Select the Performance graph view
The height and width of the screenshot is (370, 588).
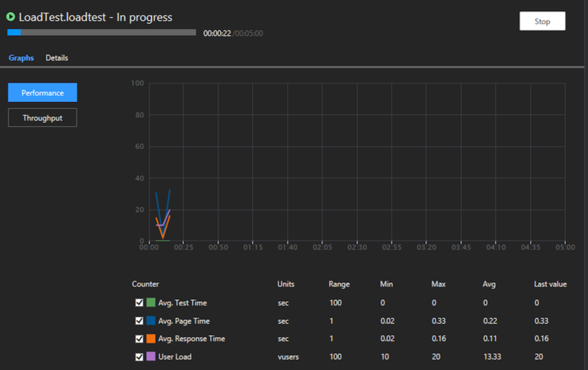pyautogui.click(x=42, y=93)
